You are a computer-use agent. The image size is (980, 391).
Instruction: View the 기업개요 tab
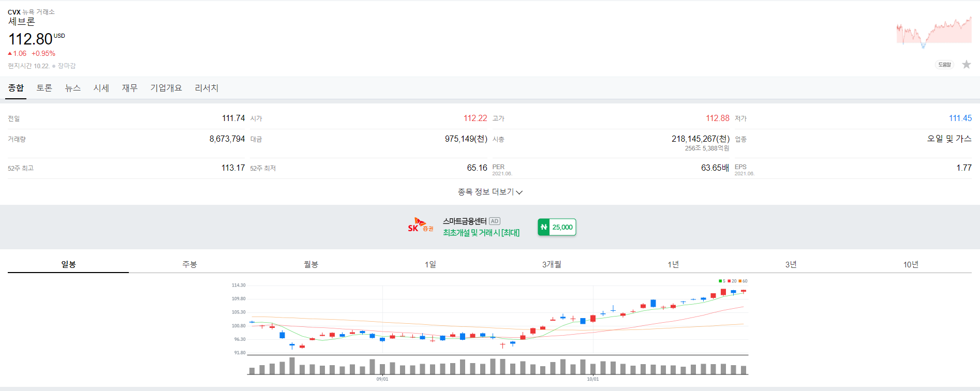166,88
